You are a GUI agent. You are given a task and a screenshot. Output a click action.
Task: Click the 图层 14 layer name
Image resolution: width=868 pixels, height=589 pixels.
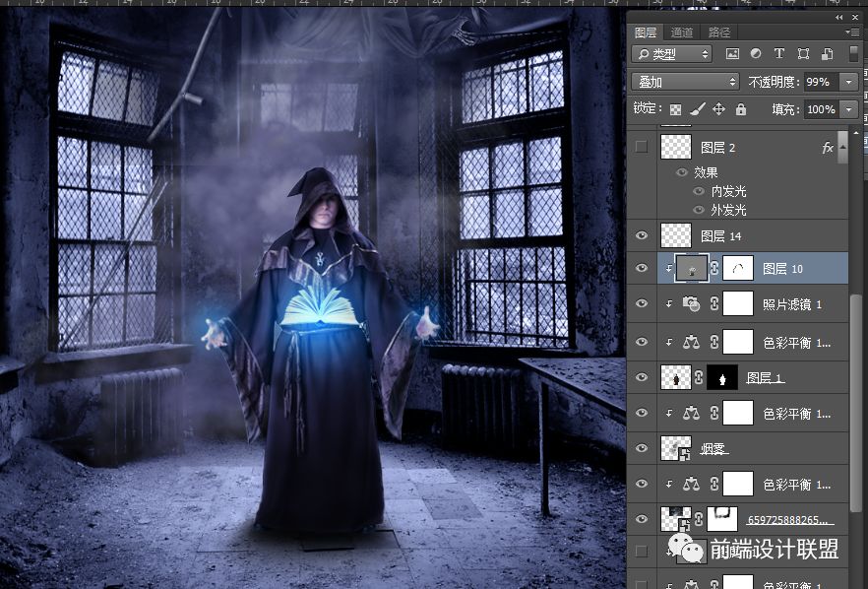(720, 236)
